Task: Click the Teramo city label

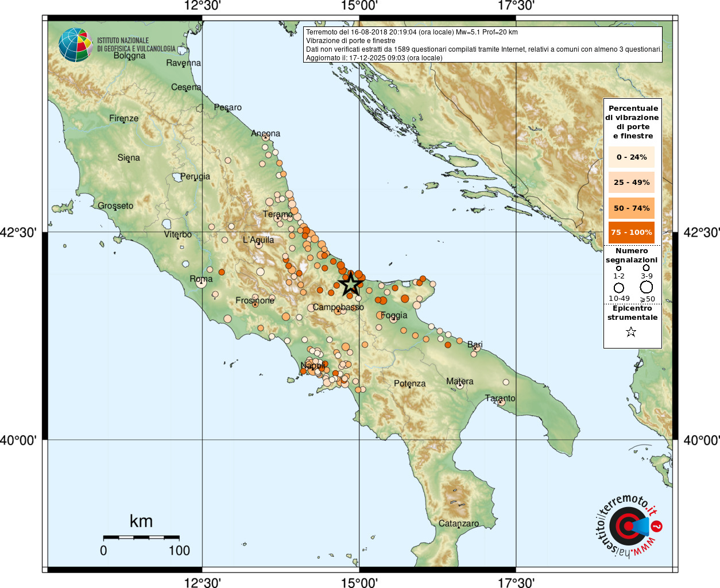Action: pos(278,214)
